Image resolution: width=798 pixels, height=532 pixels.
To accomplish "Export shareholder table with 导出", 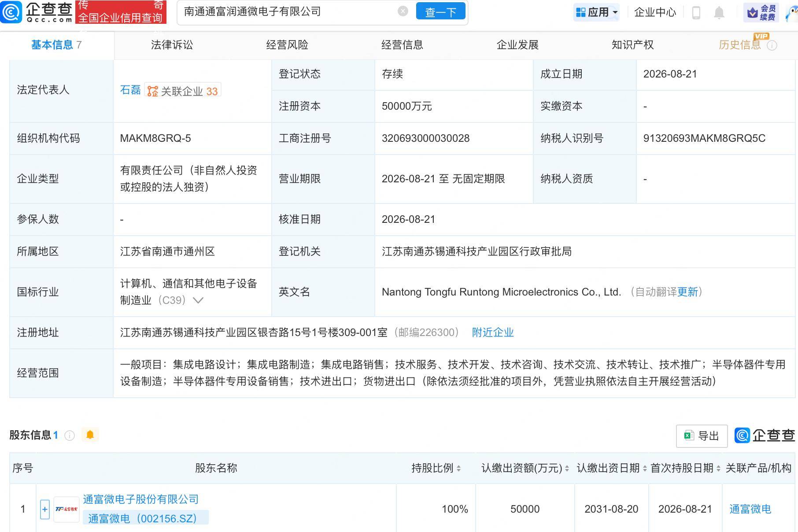I will pyautogui.click(x=702, y=436).
